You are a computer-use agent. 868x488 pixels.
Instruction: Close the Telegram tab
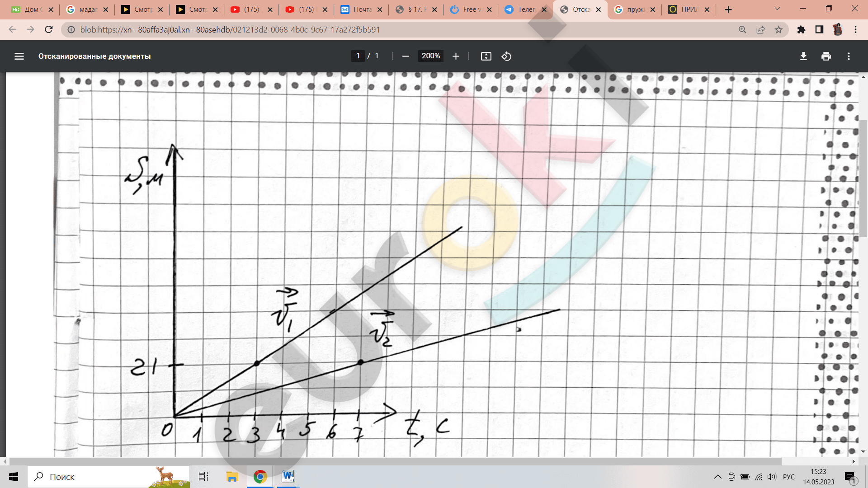click(x=544, y=9)
